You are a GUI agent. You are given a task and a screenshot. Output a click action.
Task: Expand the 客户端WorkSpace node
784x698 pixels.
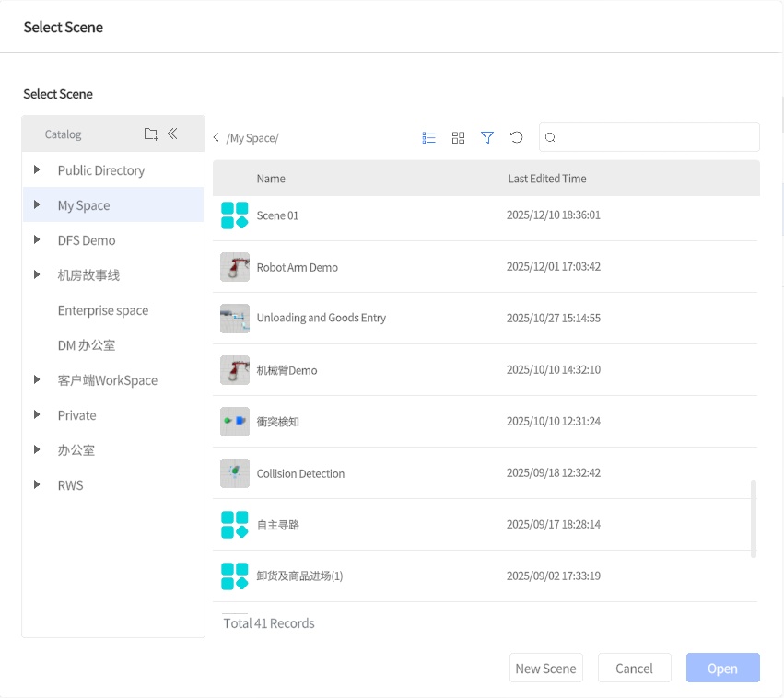(x=37, y=380)
